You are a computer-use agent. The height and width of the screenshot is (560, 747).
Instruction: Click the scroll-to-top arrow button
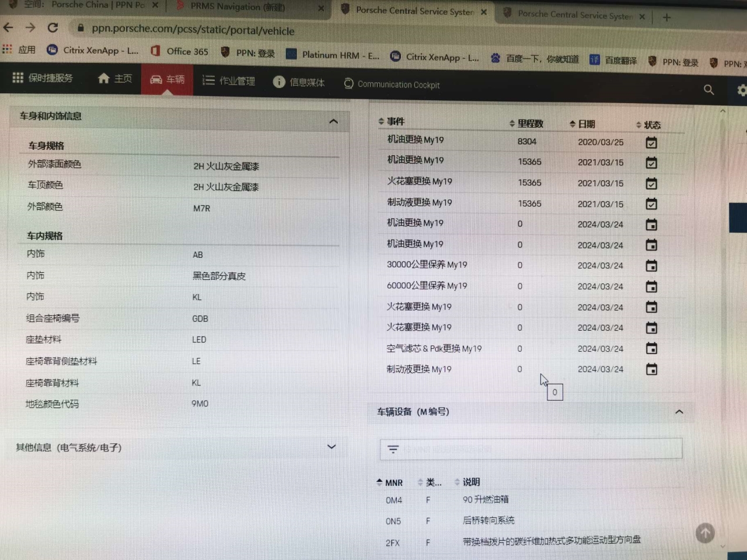pyautogui.click(x=705, y=533)
